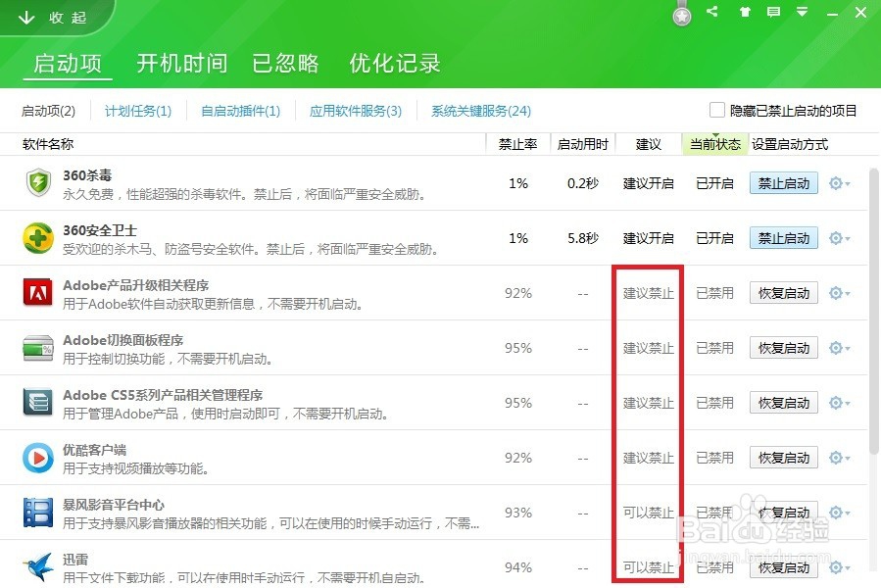Open the gear settings next to 360杀毒
This screenshot has height=588, width=881.
(836, 182)
